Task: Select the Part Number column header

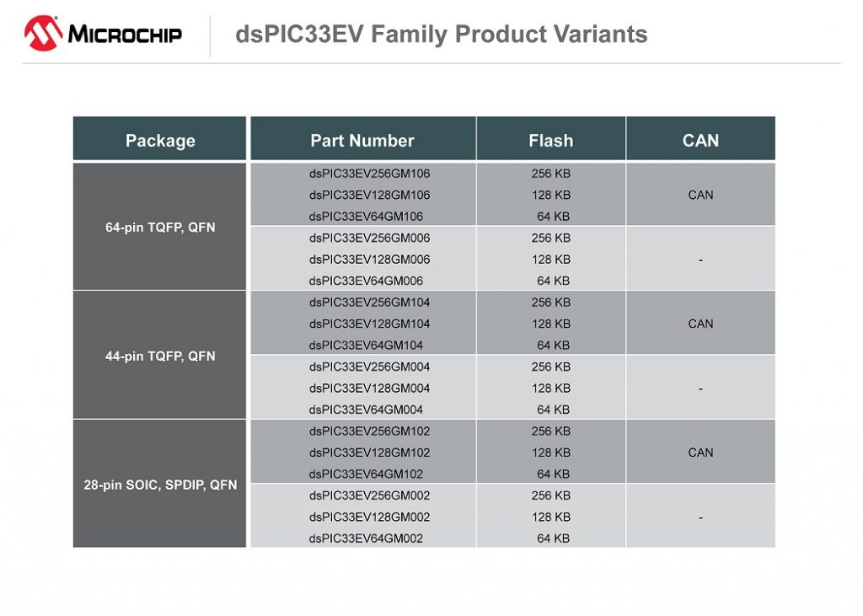Action: click(362, 141)
